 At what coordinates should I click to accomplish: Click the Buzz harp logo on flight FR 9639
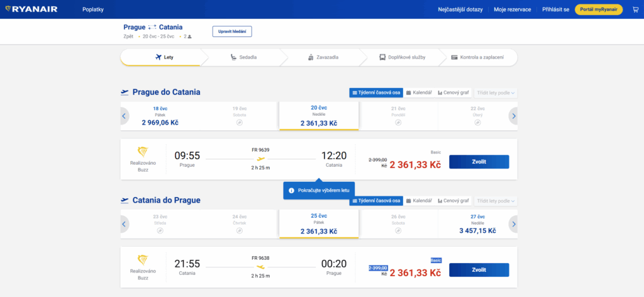[x=143, y=152]
